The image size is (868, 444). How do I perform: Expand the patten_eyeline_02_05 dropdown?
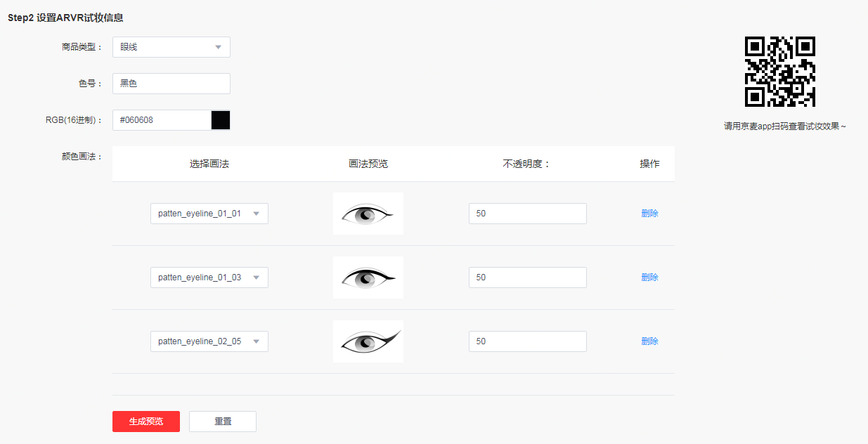209,341
